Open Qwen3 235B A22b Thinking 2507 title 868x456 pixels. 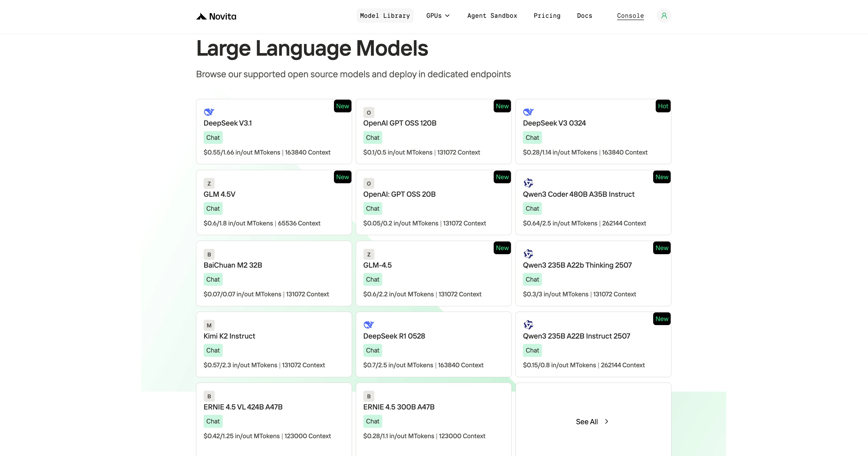(x=577, y=265)
